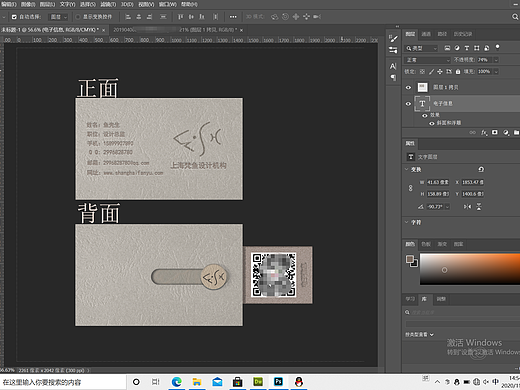
Task: Filter layers by pixel layer icon
Action: [447, 48]
